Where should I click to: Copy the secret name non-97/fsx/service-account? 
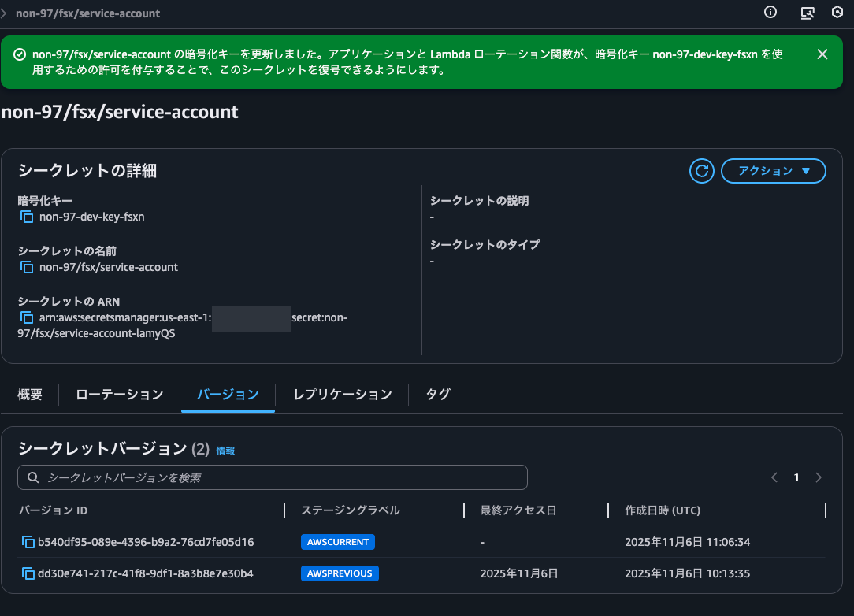27,267
